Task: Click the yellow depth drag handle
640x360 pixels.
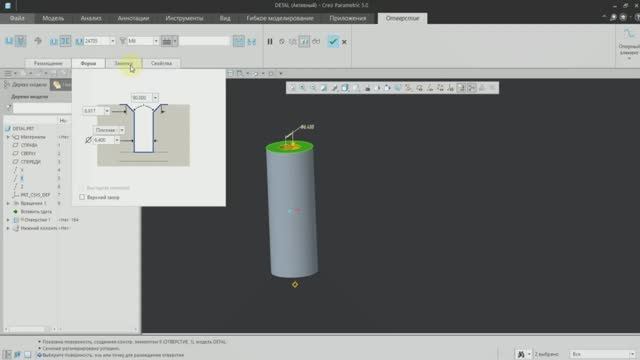Action: tap(295, 284)
